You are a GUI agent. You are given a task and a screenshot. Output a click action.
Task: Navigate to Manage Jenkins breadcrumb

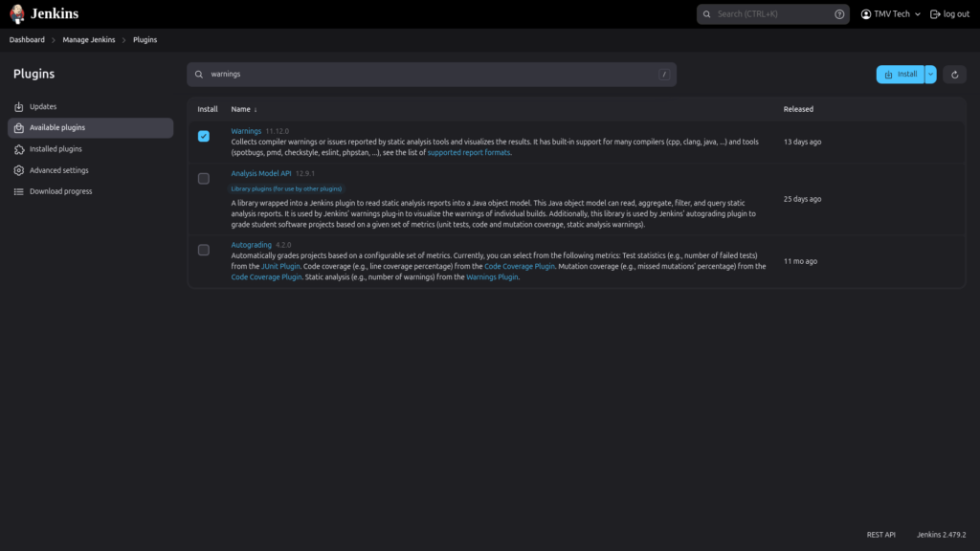click(x=89, y=40)
